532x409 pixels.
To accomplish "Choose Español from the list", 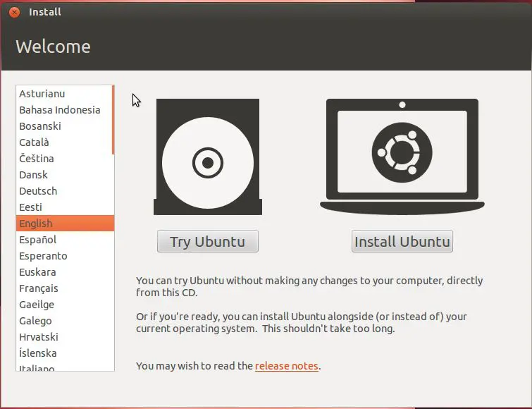I will (64, 240).
